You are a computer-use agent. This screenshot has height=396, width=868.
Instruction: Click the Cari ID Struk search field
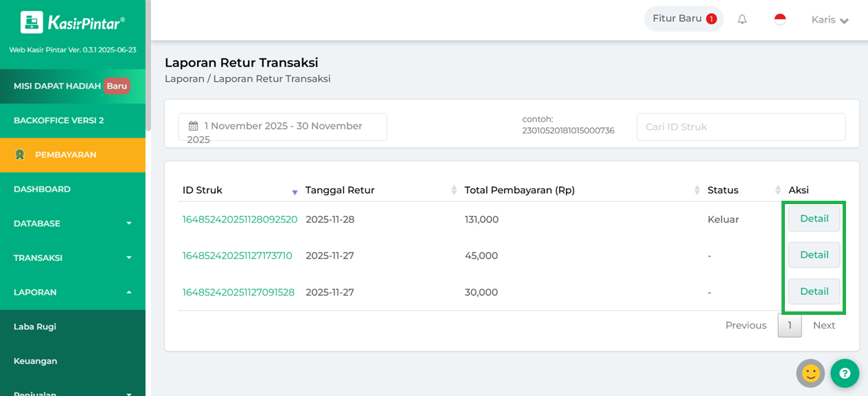[x=740, y=126]
